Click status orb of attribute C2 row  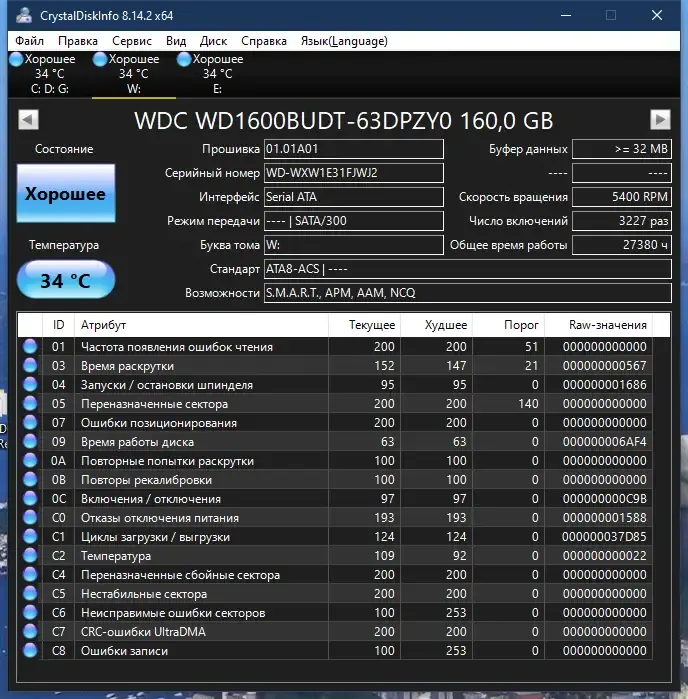point(30,555)
